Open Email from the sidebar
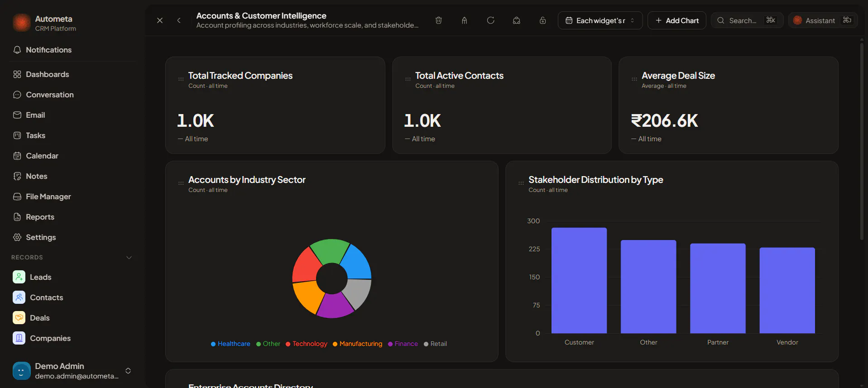 [72, 115]
